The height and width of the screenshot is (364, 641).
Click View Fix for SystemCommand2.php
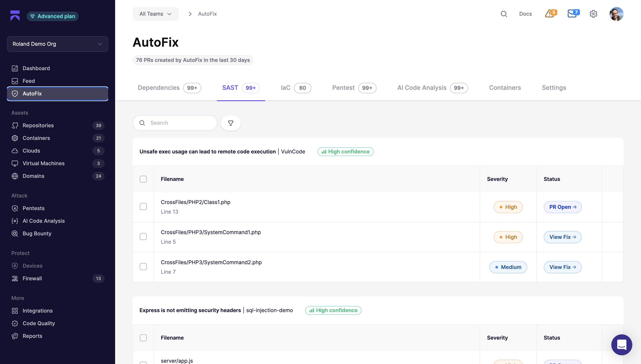[563, 267]
